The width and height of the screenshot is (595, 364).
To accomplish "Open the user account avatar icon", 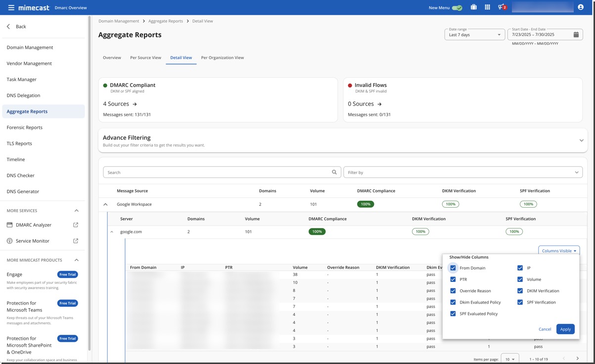I will click(x=581, y=7).
